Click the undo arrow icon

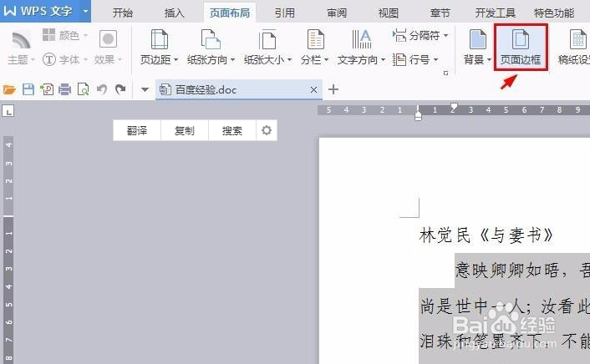102,89
